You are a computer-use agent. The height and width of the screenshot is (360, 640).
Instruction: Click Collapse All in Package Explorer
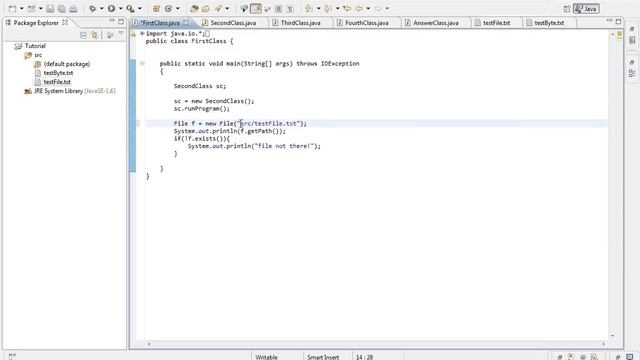[x=83, y=36]
